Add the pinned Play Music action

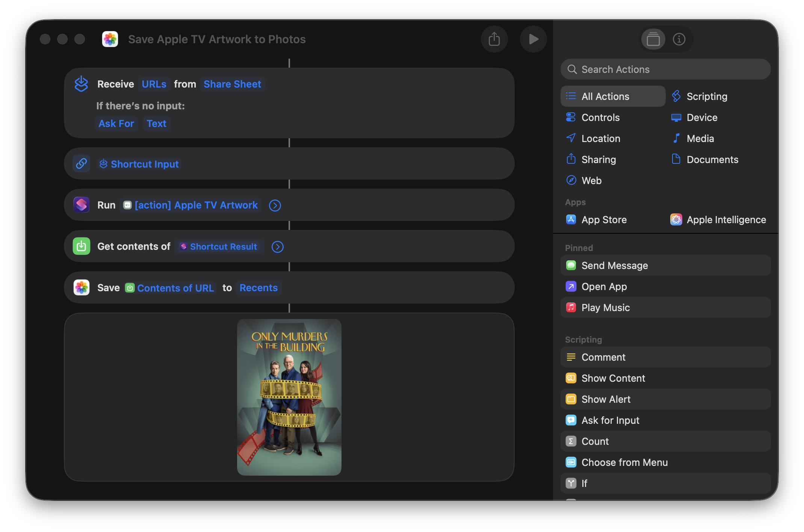pyautogui.click(x=665, y=307)
